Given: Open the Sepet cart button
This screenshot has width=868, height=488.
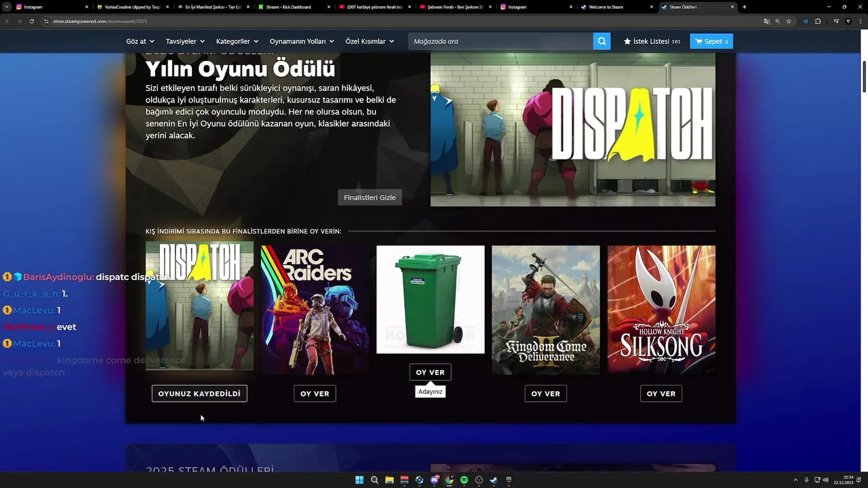Looking at the screenshot, I should point(711,41).
